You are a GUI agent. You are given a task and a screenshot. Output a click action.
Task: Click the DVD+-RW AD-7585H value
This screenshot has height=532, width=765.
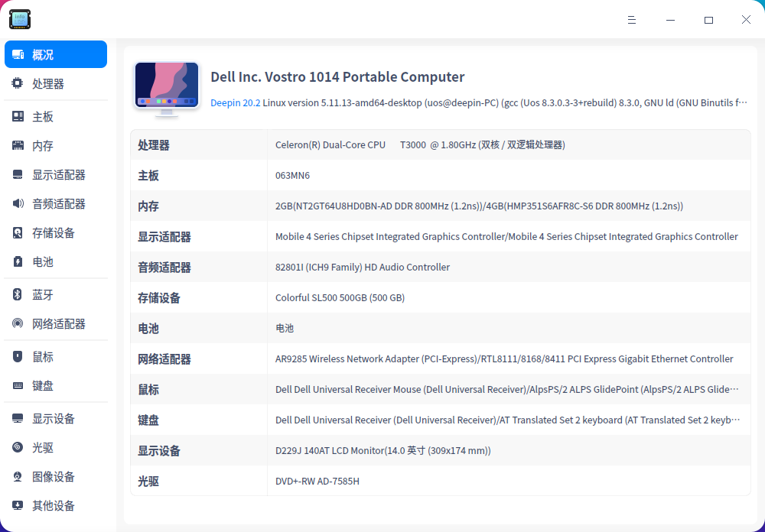pyautogui.click(x=317, y=482)
